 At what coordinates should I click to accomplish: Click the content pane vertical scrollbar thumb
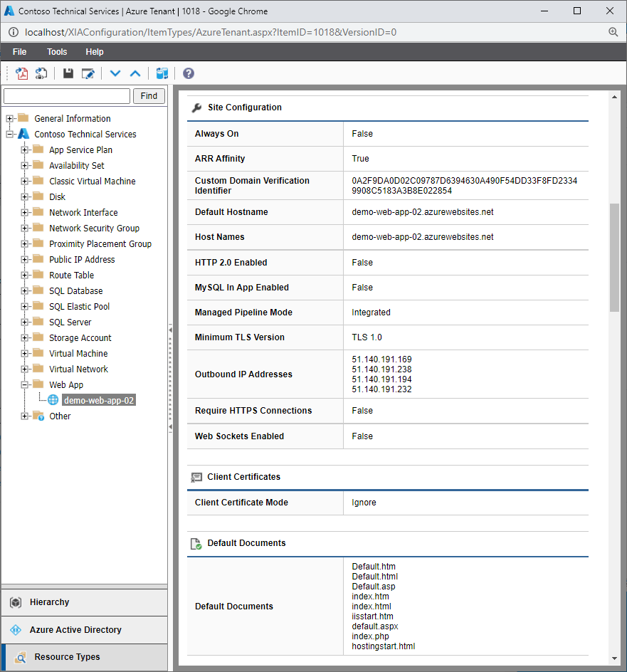point(615,258)
